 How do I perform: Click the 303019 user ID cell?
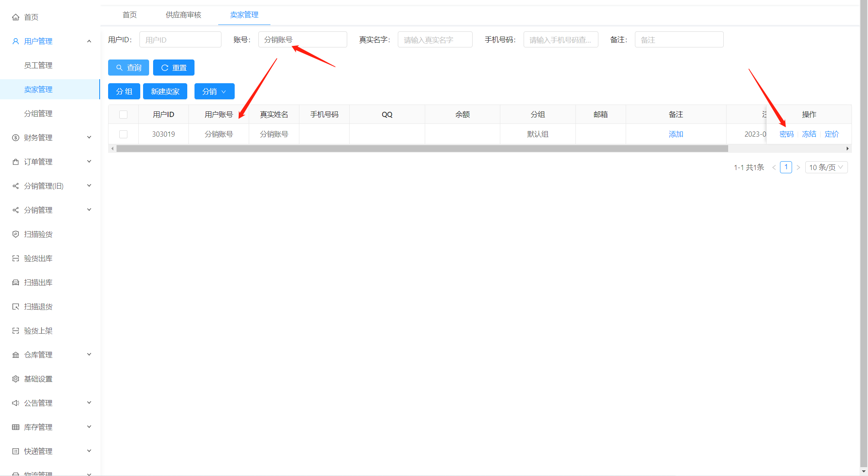[x=164, y=134]
